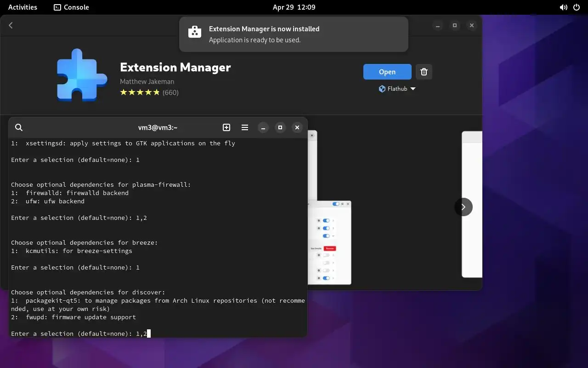Click the 'kcmutils: for breeze-settings' line
This screenshot has height=368, width=588.
72,251
